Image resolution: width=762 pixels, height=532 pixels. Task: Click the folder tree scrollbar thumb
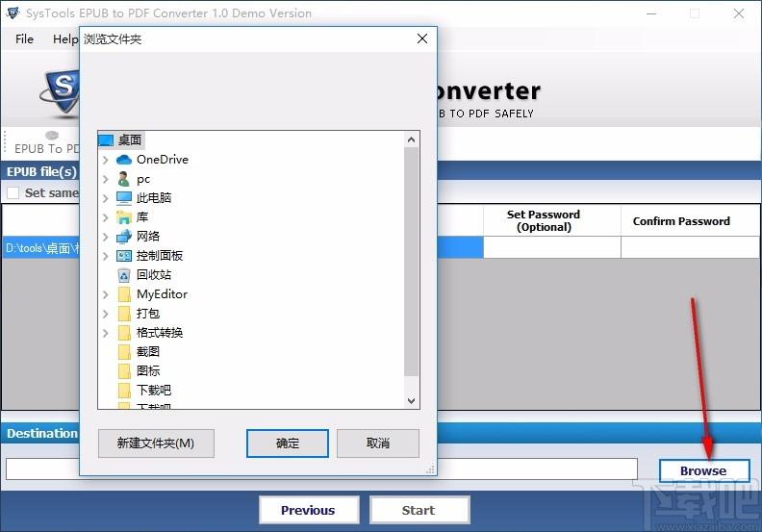pyautogui.click(x=411, y=262)
